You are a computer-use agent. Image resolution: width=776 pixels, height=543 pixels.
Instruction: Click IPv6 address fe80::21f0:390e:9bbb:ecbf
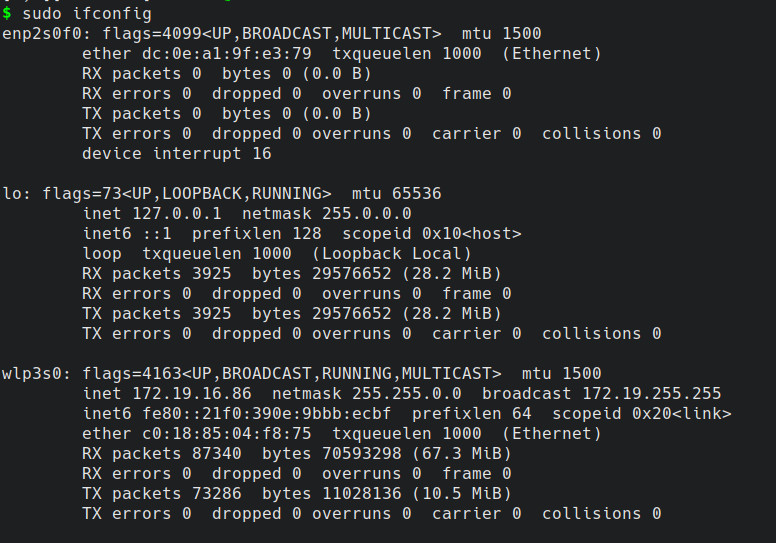pyautogui.click(x=267, y=413)
